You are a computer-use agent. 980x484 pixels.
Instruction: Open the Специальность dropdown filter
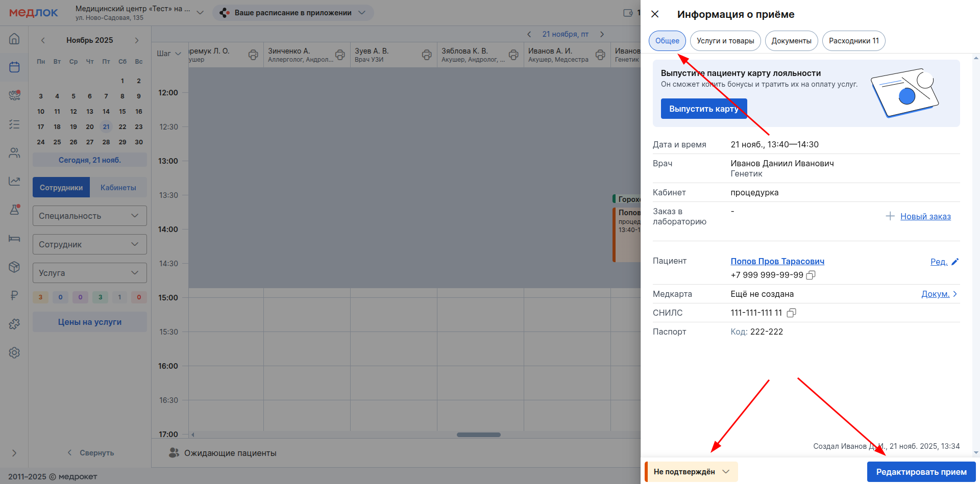point(90,216)
